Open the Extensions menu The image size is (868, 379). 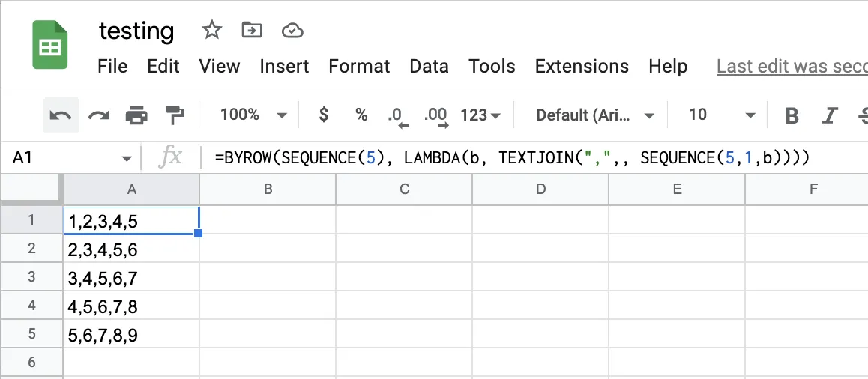coord(582,67)
